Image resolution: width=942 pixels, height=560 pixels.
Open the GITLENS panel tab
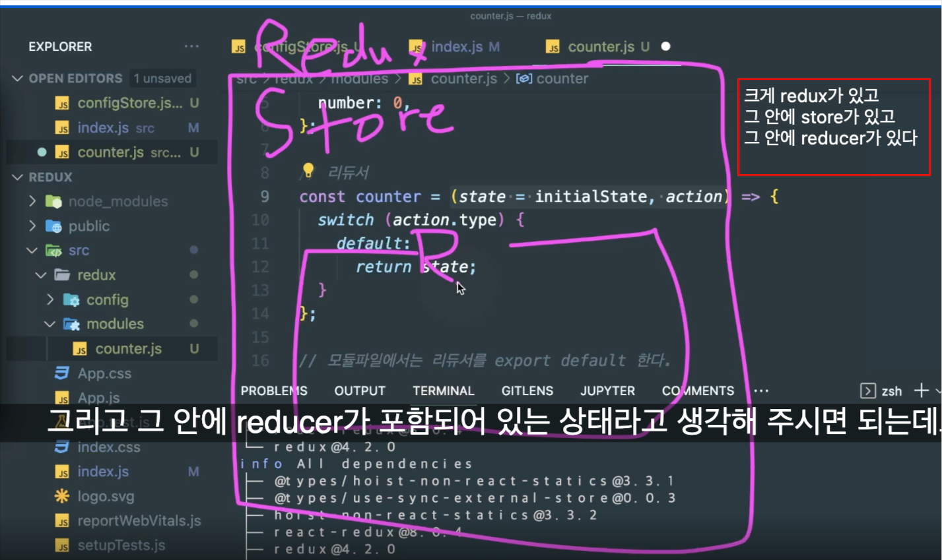527,390
